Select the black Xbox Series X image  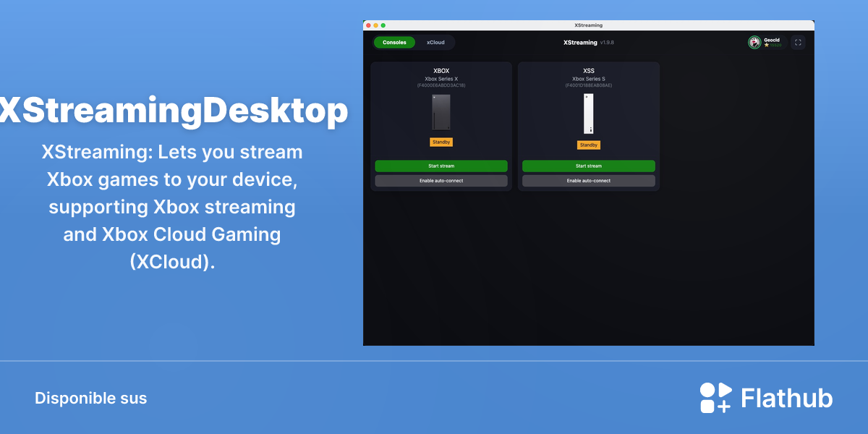tap(441, 112)
